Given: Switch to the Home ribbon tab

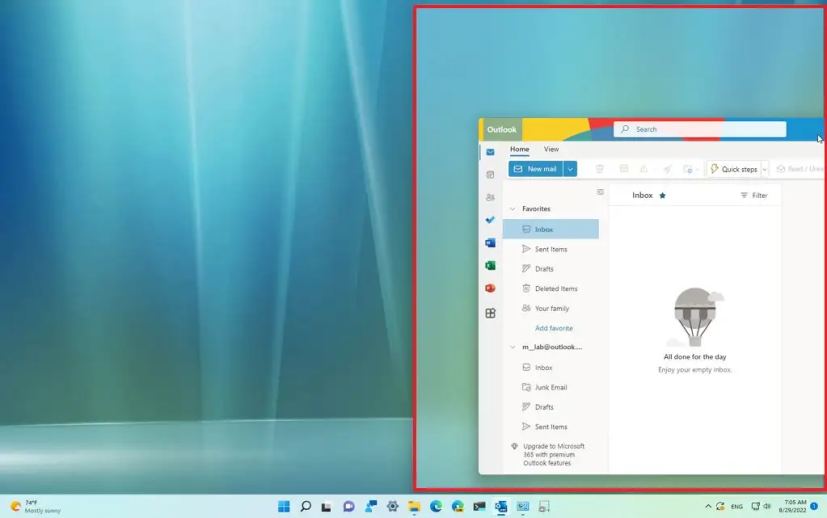Looking at the screenshot, I should 520,149.
